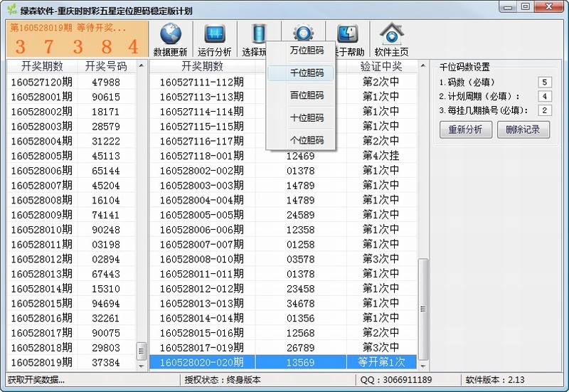Select 个位胆码 menu option
This screenshot has height=392, width=569.
point(307,140)
